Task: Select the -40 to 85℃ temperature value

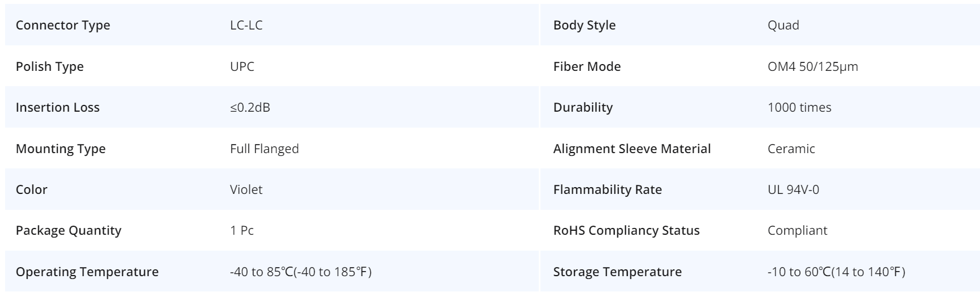Action: [x=301, y=272]
